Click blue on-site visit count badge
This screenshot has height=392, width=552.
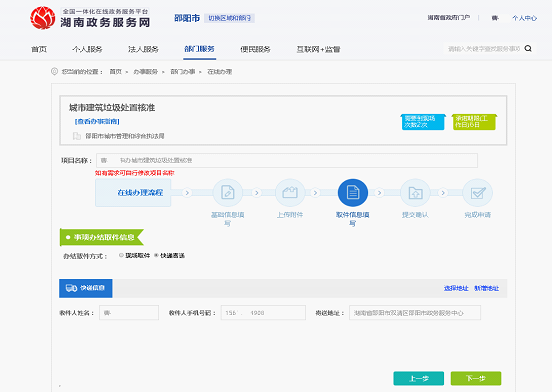pos(423,122)
